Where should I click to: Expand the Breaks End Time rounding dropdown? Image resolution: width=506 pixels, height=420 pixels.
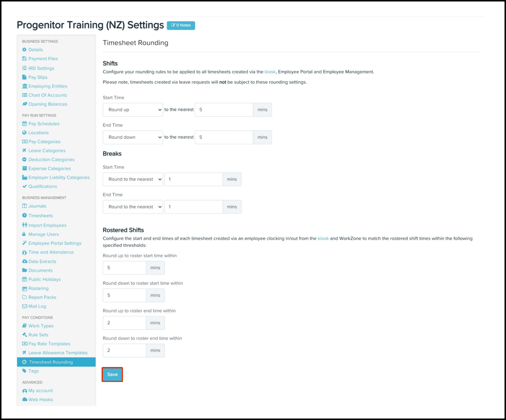[133, 207]
